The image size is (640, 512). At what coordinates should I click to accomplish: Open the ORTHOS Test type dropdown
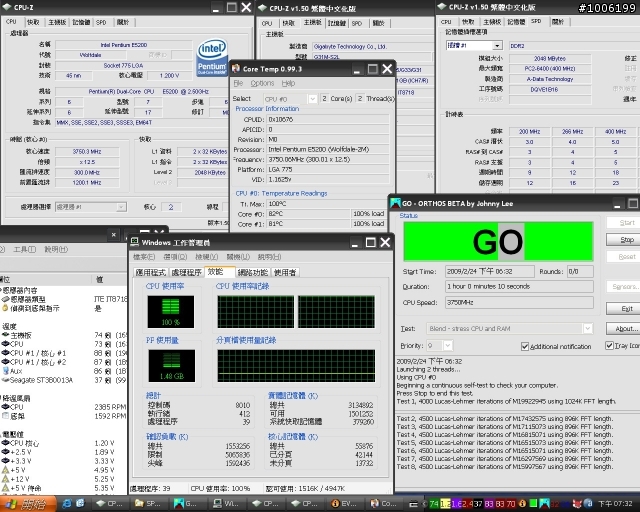(587, 328)
